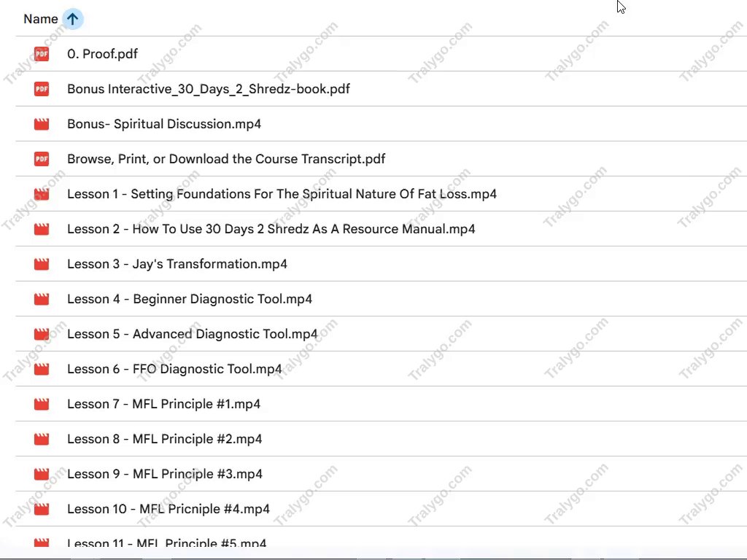The image size is (747, 560).
Task: Click the PDF icon of Bonus Interactive Shredz-book
Action: point(42,89)
